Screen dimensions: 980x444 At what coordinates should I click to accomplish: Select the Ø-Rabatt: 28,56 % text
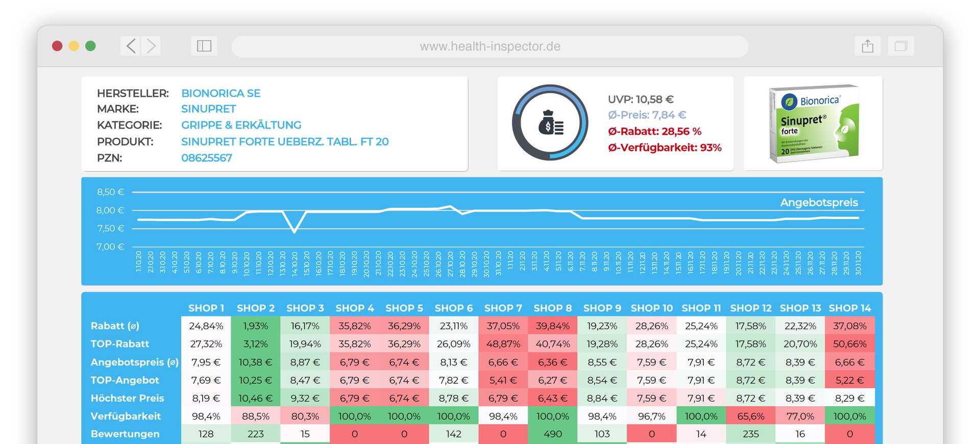(654, 131)
